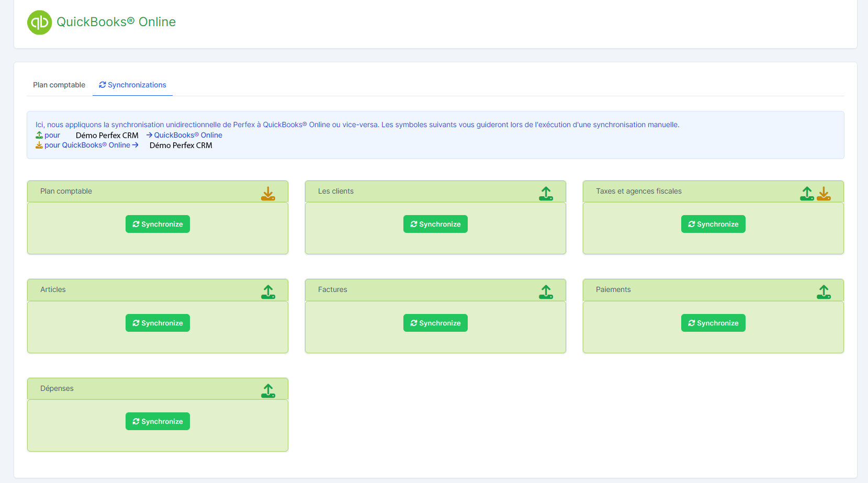Click the 'Dépenses' card heading
The image size is (868, 483).
(57, 388)
